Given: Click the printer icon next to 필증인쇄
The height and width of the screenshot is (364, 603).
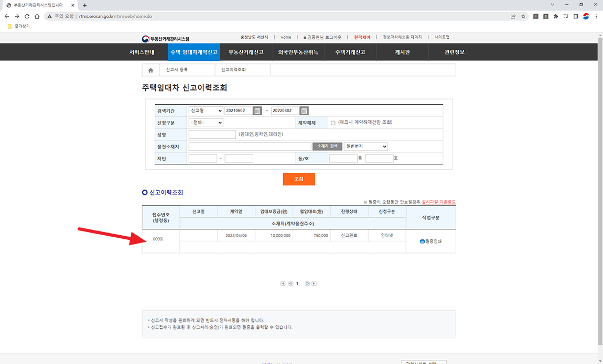Looking at the screenshot, I should click(x=422, y=241).
